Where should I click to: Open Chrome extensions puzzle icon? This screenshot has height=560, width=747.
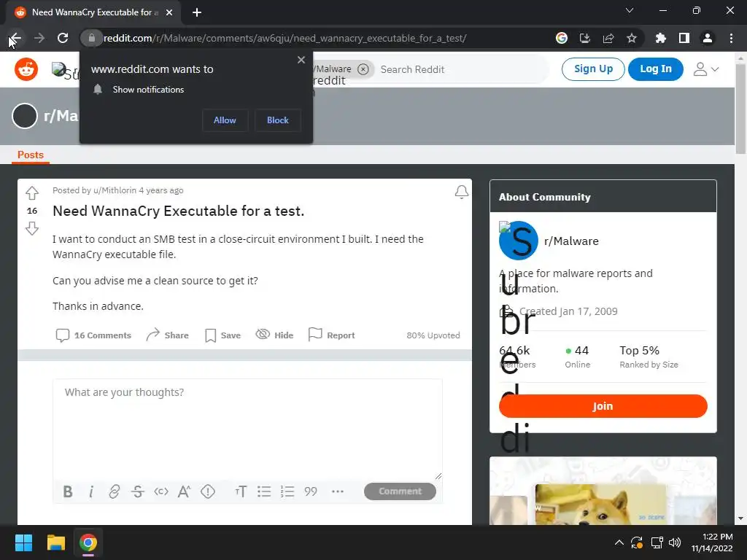tap(660, 38)
